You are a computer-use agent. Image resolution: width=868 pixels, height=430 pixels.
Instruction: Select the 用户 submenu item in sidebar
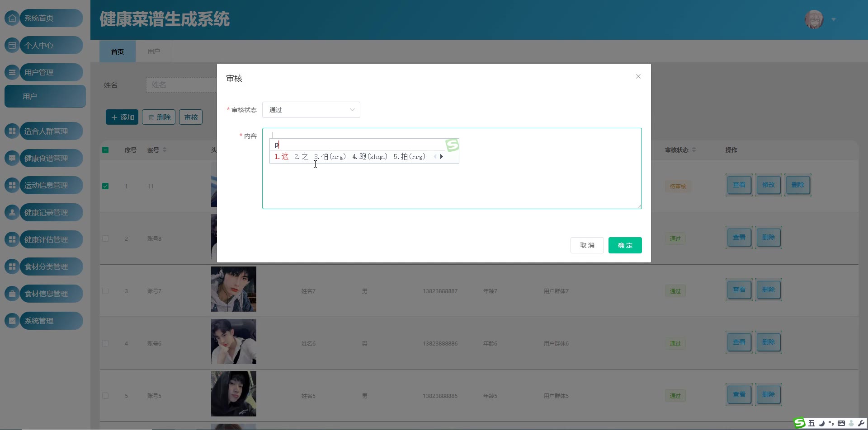coord(45,96)
